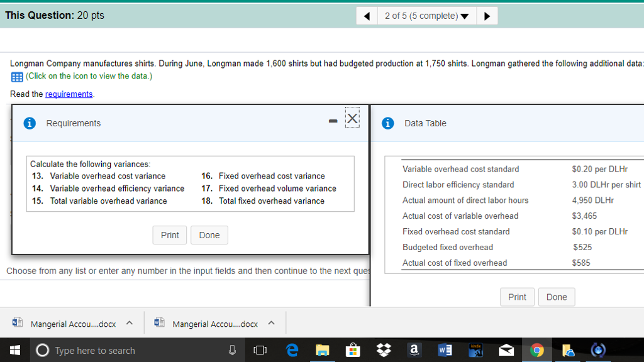Click Print below the Data Table
The width and height of the screenshot is (644, 362).
coord(517,297)
